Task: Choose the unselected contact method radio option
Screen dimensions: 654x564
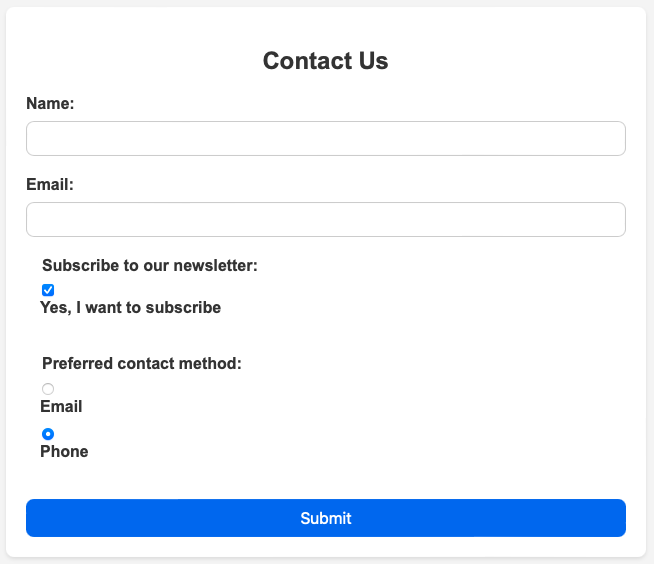Action: (48, 389)
